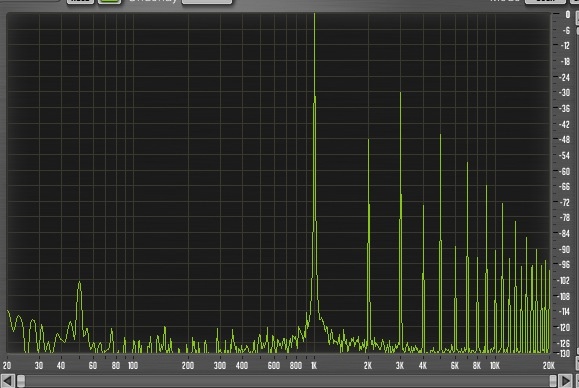Click the middle of the horizontal scrollbar track
This screenshot has height=388, width=579.
pos(287,381)
